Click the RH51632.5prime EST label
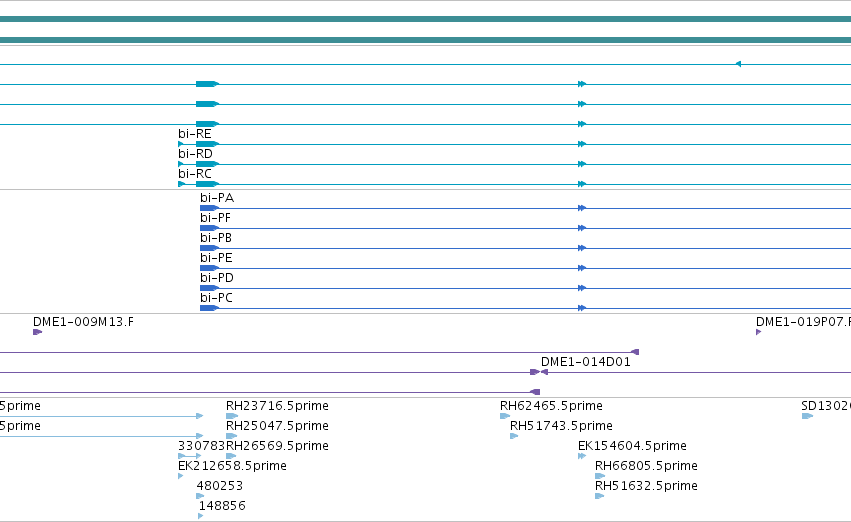Screen dimensions: 851x522 coord(646,486)
